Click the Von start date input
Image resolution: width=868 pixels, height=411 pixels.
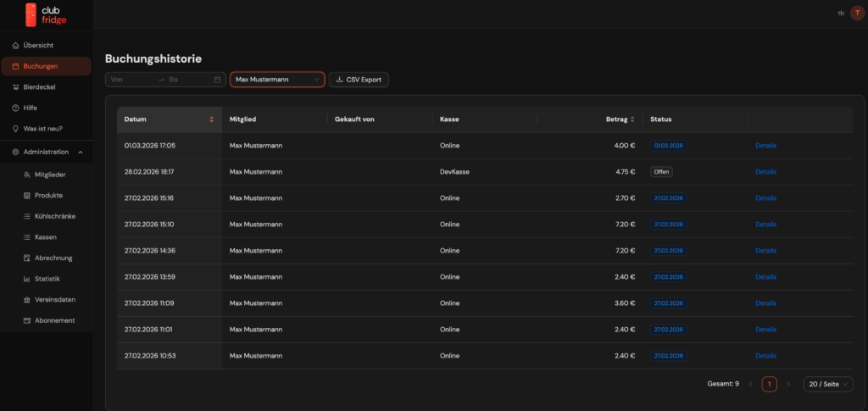[130, 80]
